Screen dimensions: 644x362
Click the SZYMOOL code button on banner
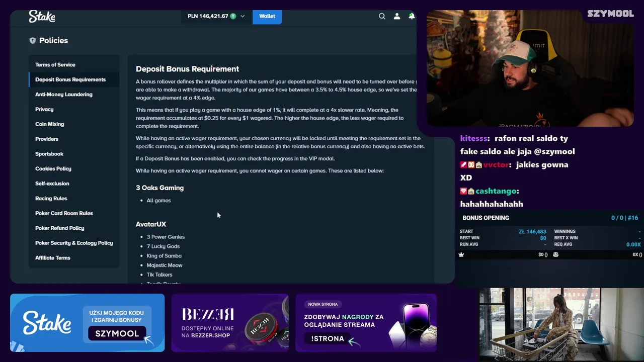point(117,334)
